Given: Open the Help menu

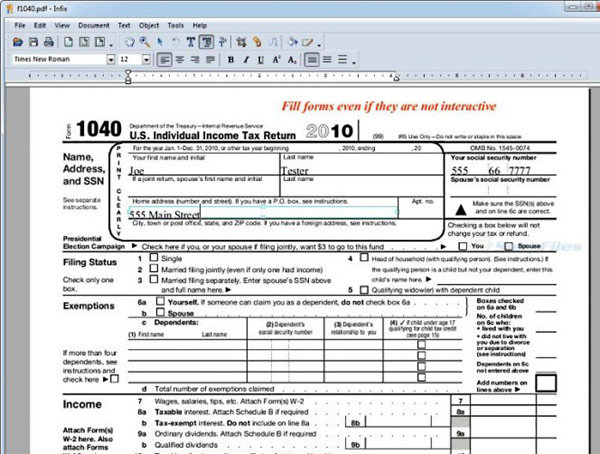Looking at the screenshot, I should [x=200, y=25].
